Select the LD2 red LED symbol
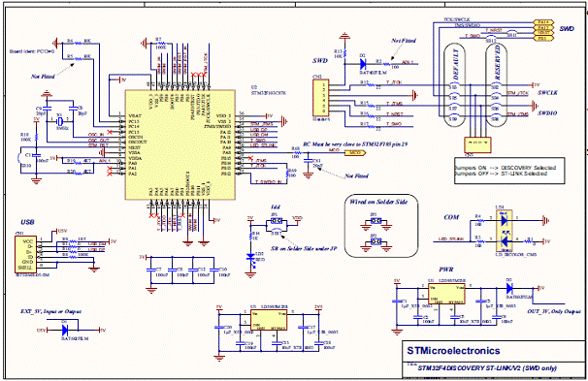This screenshot has height=381, width=588. click(x=250, y=257)
